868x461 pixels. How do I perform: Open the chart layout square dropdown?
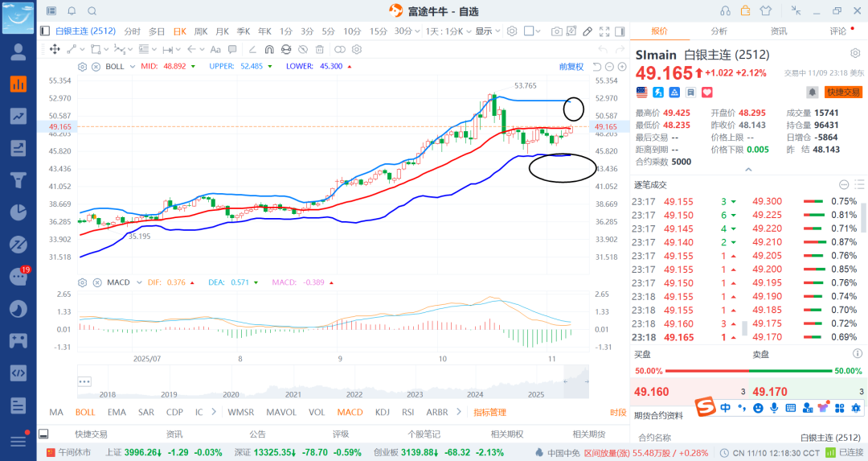(x=533, y=31)
